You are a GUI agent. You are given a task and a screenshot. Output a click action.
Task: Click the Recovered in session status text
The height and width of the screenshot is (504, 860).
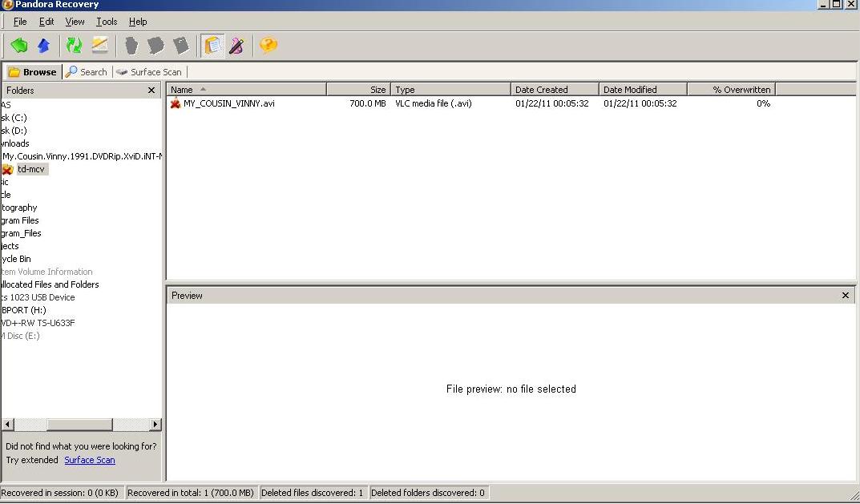pyautogui.click(x=60, y=493)
